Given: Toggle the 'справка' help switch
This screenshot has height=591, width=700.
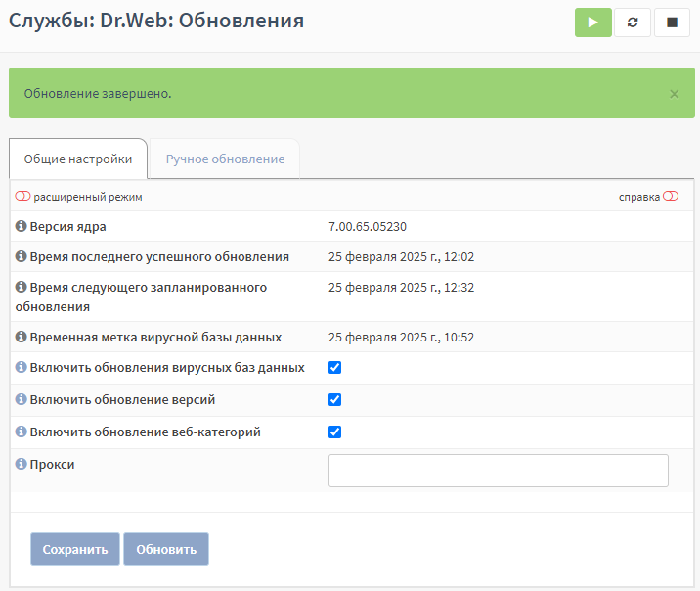Looking at the screenshot, I should [x=671, y=196].
